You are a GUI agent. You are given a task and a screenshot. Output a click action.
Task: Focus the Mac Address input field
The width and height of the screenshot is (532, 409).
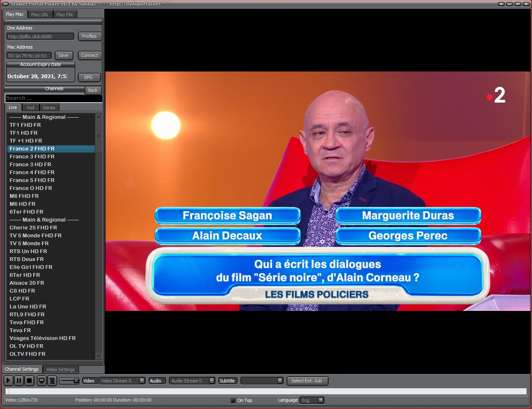pyautogui.click(x=29, y=56)
